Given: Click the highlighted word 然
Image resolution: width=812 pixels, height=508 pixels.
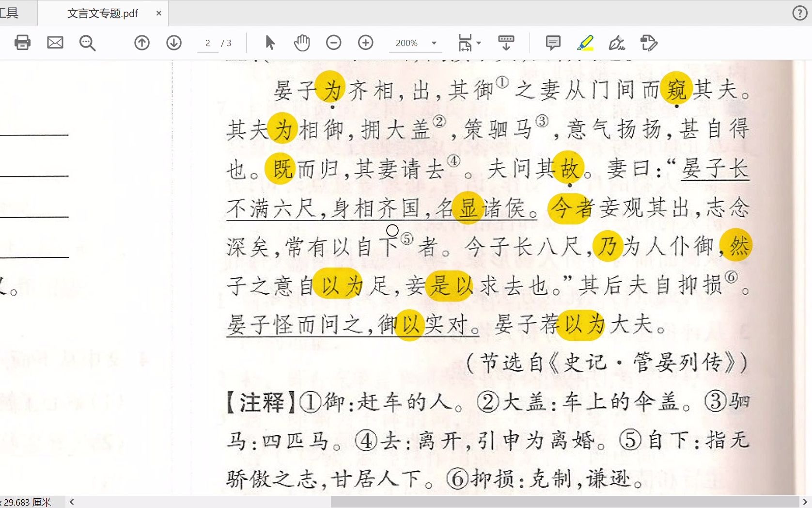Looking at the screenshot, I should pyautogui.click(x=736, y=245).
